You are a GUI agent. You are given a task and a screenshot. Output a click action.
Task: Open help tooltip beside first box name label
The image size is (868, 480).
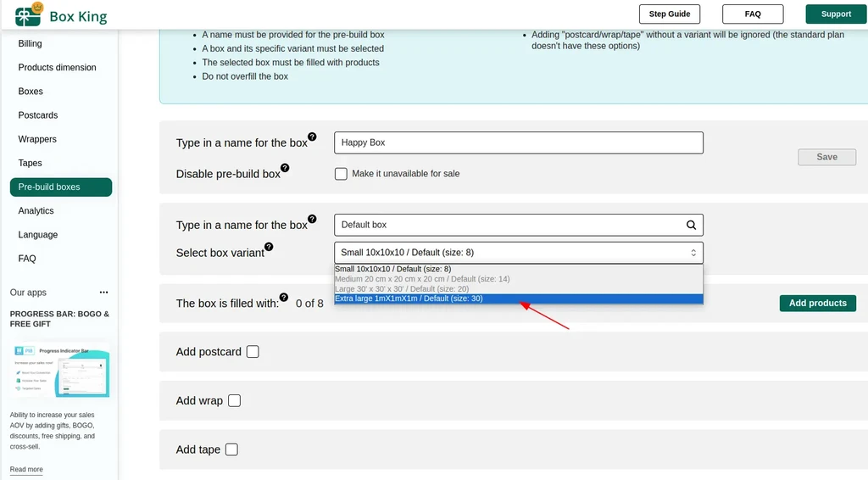click(312, 137)
